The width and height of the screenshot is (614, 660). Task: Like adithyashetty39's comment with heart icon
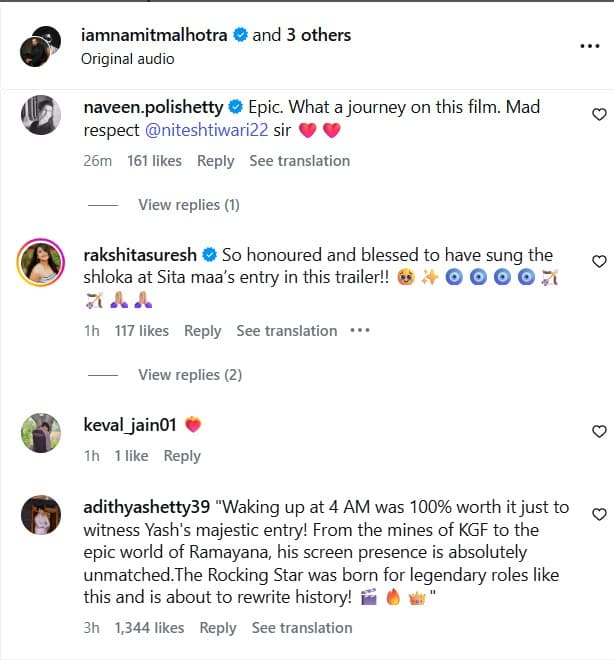(599, 514)
